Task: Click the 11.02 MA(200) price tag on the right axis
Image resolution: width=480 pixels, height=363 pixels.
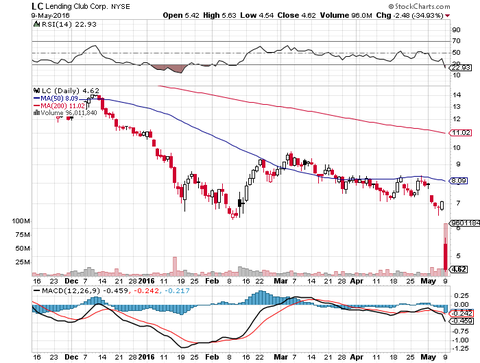Action: [x=461, y=133]
